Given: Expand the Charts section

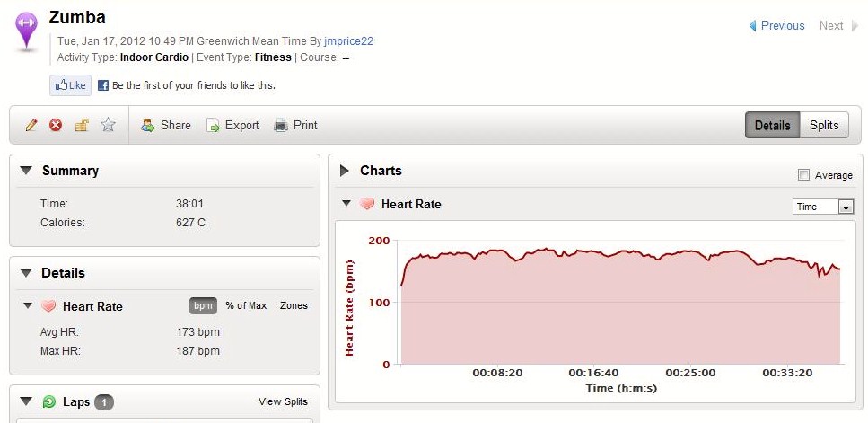Looking at the screenshot, I should (344, 171).
